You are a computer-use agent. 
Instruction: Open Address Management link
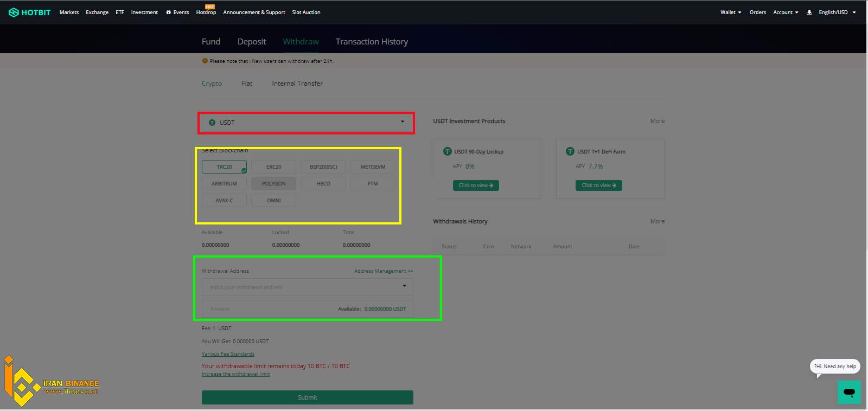click(384, 271)
